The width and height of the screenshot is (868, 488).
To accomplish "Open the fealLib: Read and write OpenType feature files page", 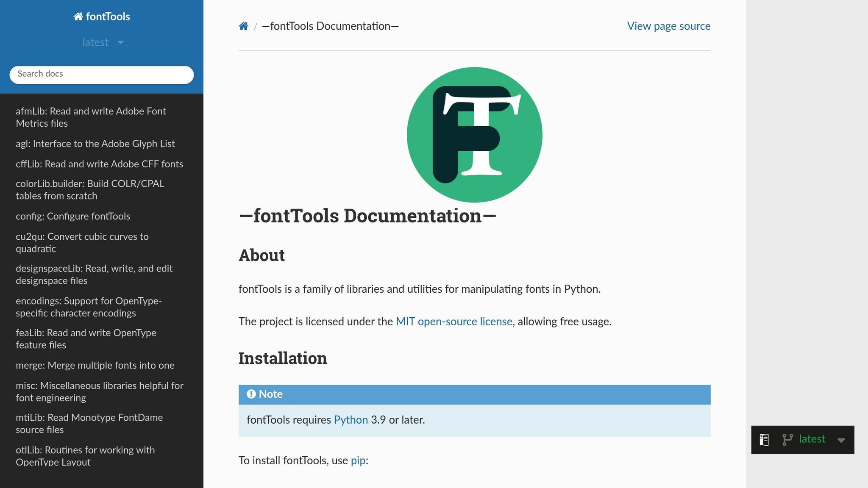I will coord(86,339).
